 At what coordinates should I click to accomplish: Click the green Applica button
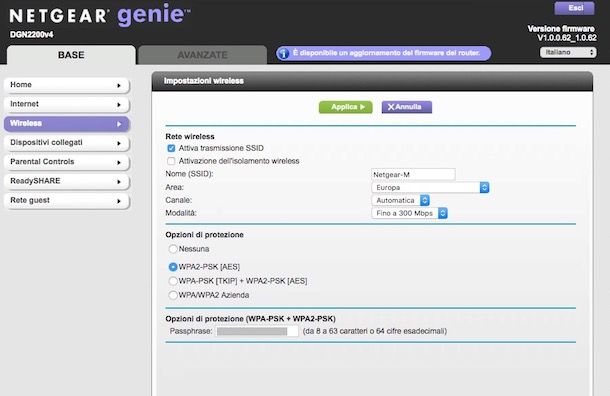tap(345, 107)
